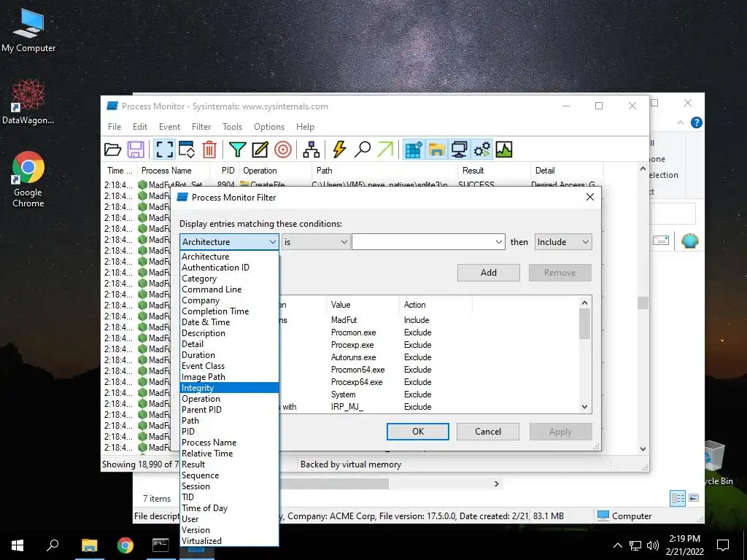Click the OK button

point(418,432)
